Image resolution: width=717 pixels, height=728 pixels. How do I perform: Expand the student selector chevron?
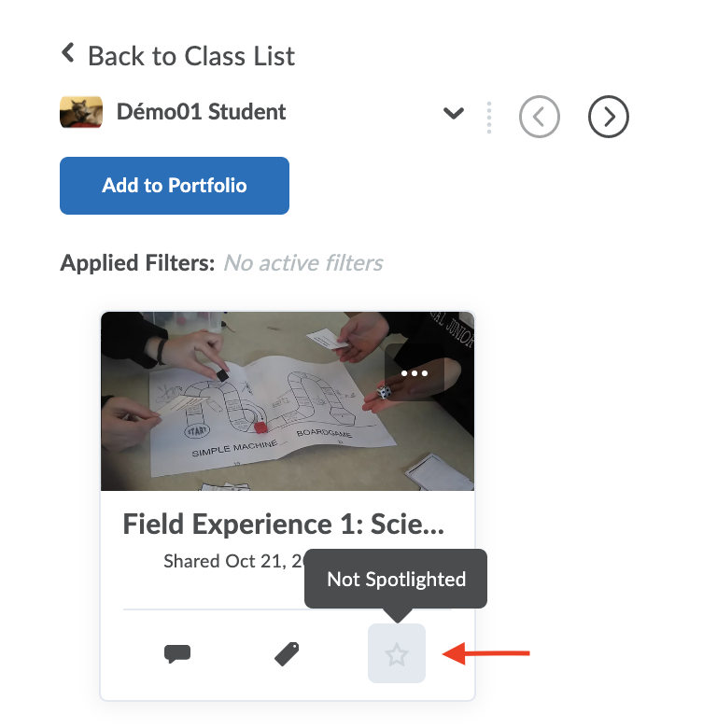[454, 114]
